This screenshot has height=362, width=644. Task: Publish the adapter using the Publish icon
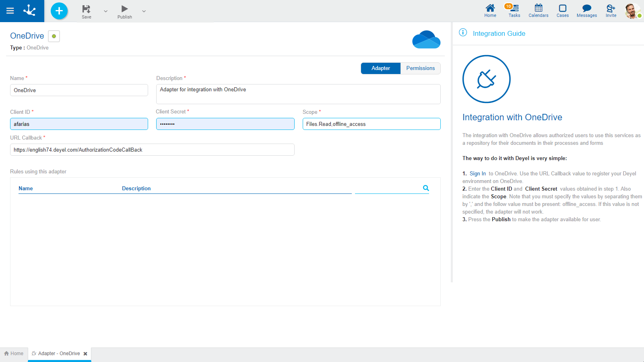[124, 11]
